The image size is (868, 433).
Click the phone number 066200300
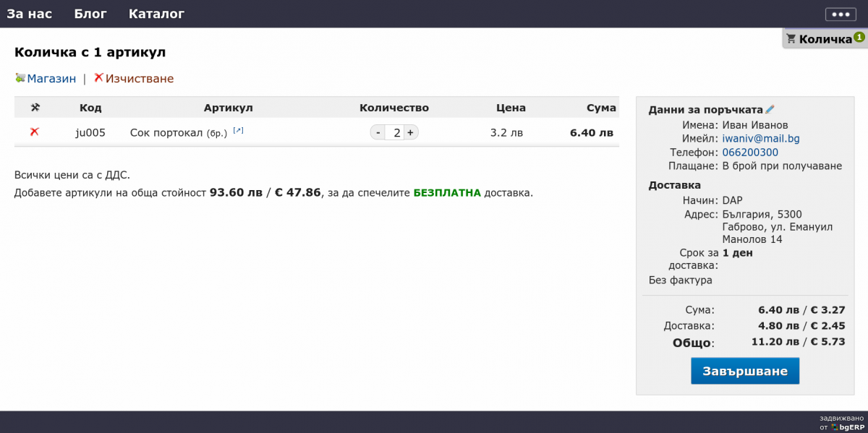pos(750,153)
